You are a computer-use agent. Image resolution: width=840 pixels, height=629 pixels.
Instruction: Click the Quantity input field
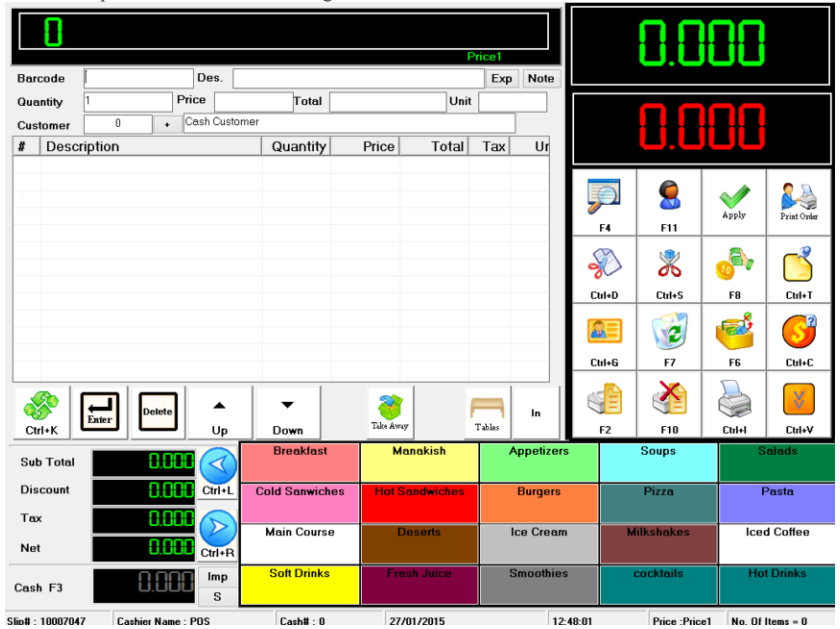[x=128, y=102]
